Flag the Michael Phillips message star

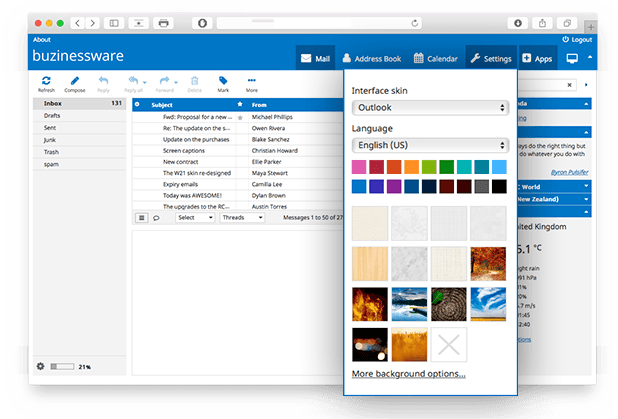(x=239, y=117)
